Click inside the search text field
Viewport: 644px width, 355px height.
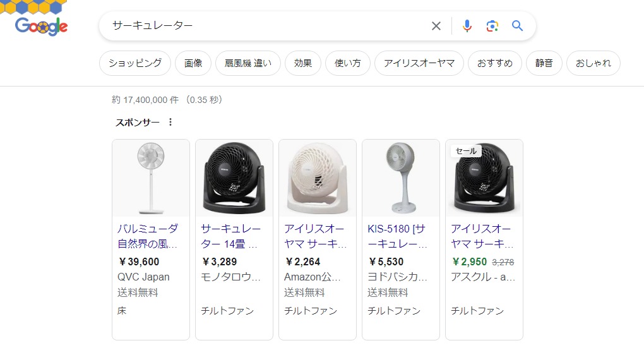(265, 26)
